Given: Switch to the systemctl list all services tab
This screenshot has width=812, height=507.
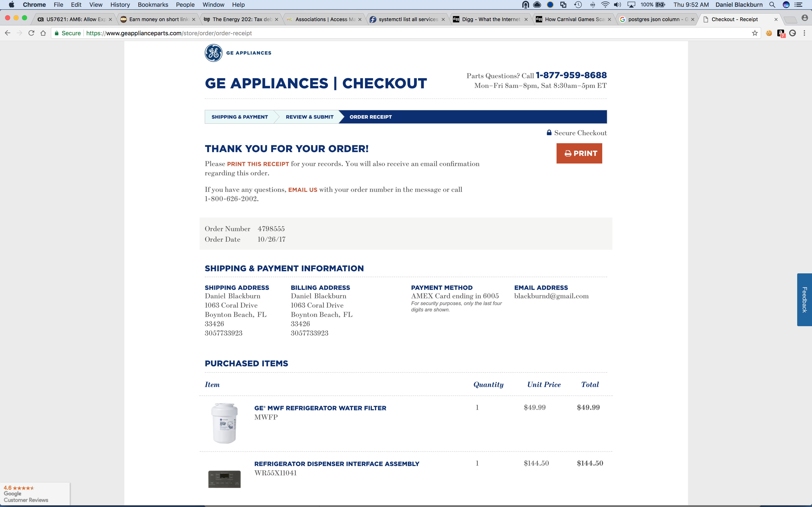Looking at the screenshot, I should 408,19.
